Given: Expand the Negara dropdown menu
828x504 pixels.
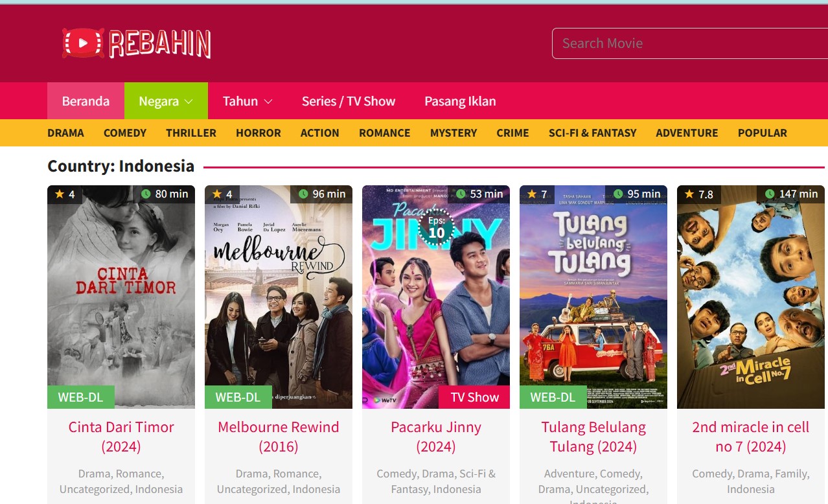Looking at the screenshot, I should (166, 101).
